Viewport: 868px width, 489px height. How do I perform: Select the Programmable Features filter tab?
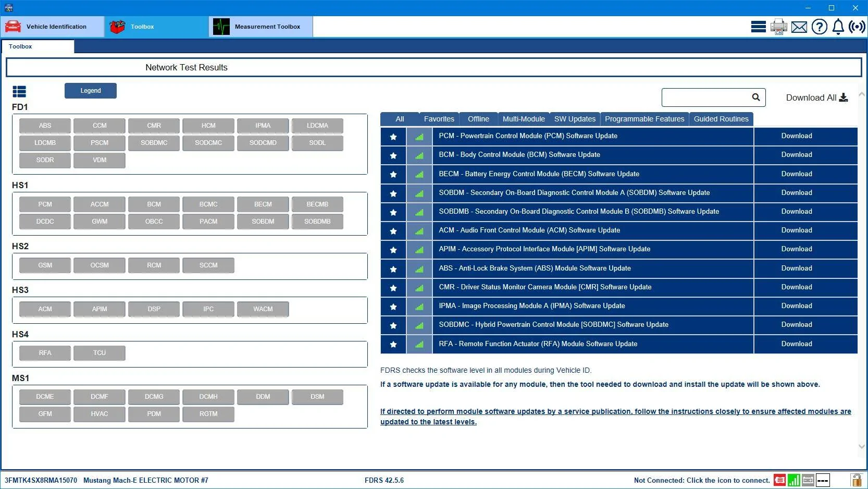click(x=644, y=119)
